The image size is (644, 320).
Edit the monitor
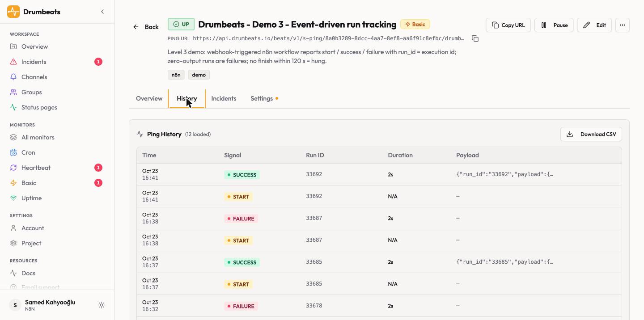click(594, 25)
